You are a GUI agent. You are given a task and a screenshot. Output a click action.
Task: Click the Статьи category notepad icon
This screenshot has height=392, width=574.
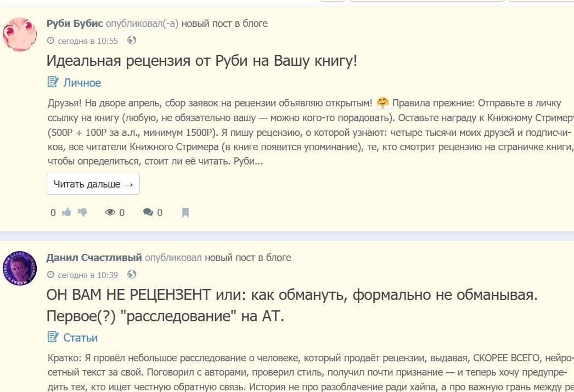53,337
